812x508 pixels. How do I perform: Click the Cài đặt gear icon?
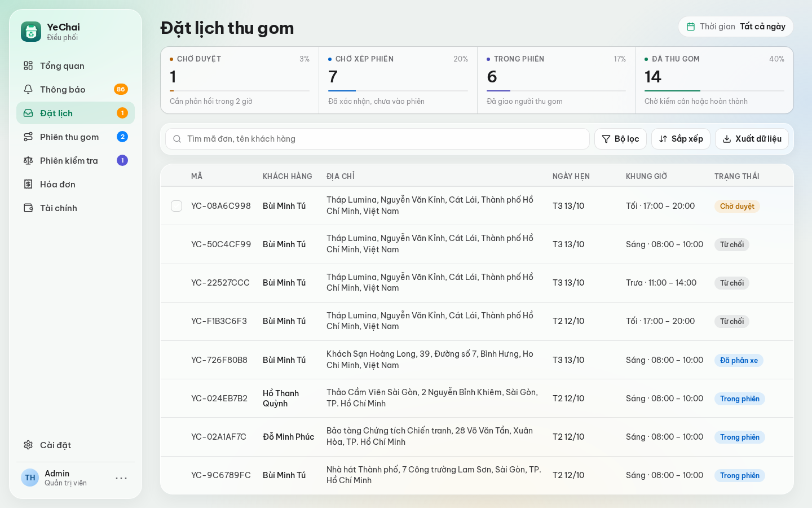28,445
